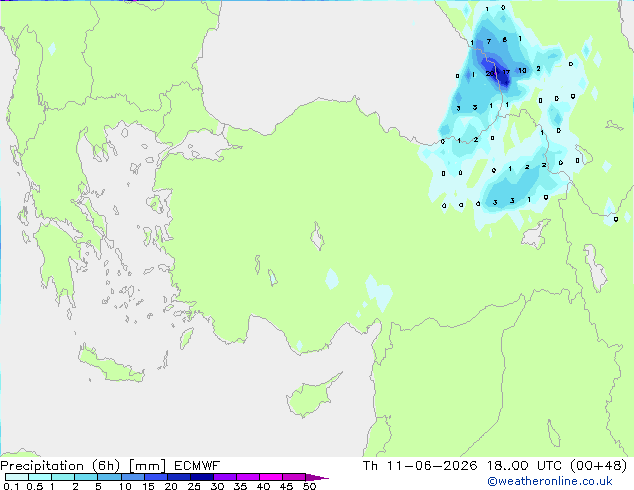Select legend swatch between 25 and 30

coord(202,477)
